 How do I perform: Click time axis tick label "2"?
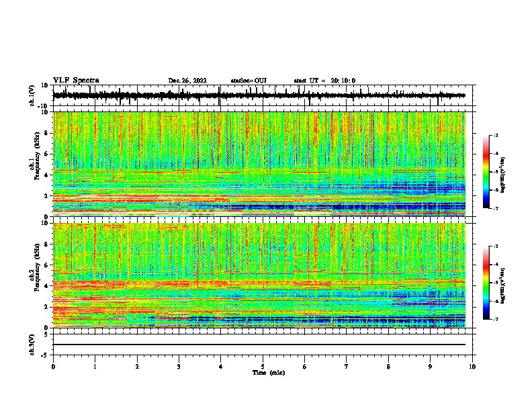[137, 367]
